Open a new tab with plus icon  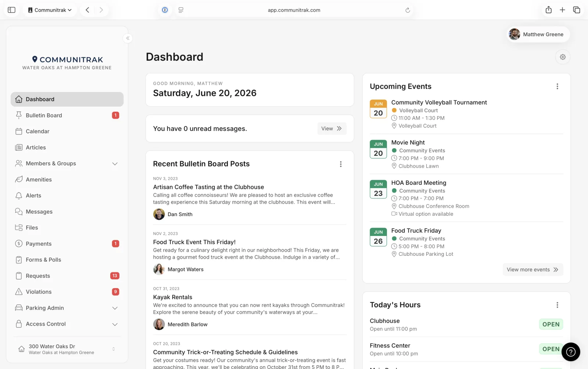coord(562,10)
